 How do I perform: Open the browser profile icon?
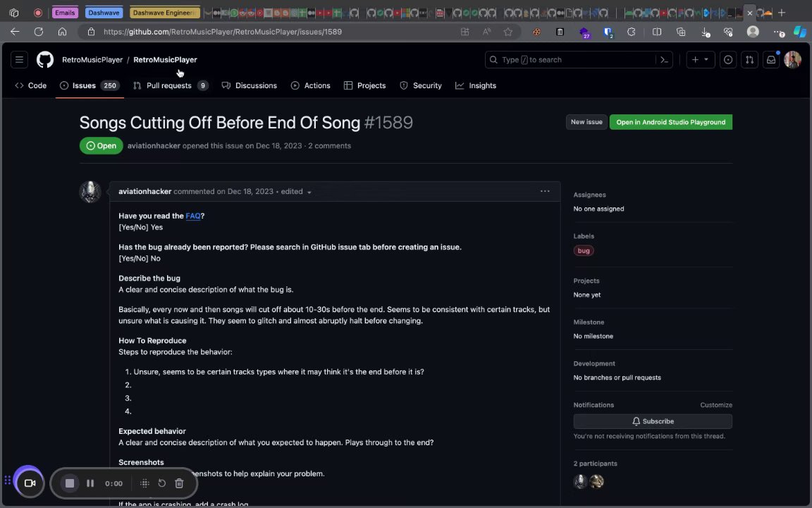[x=753, y=32]
